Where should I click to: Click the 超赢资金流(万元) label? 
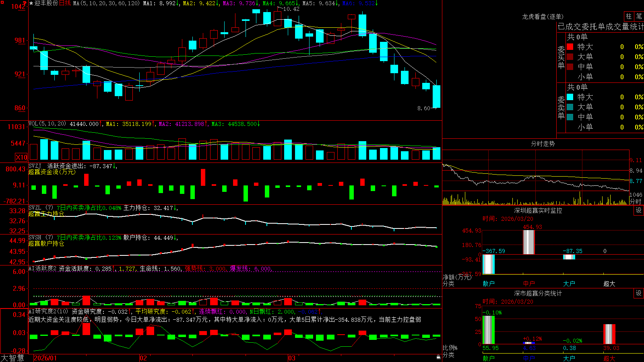pyautogui.click(x=52, y=172)
